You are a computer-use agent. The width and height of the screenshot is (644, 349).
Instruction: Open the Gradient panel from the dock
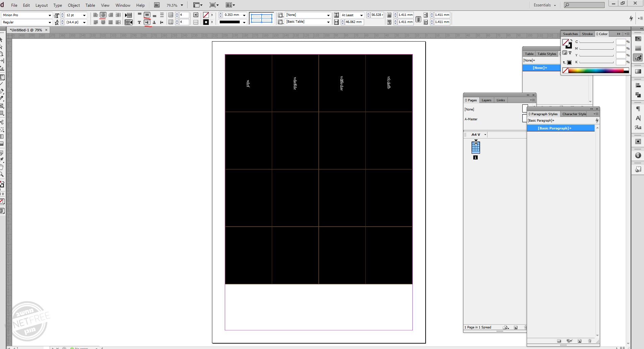coord(638,71)
